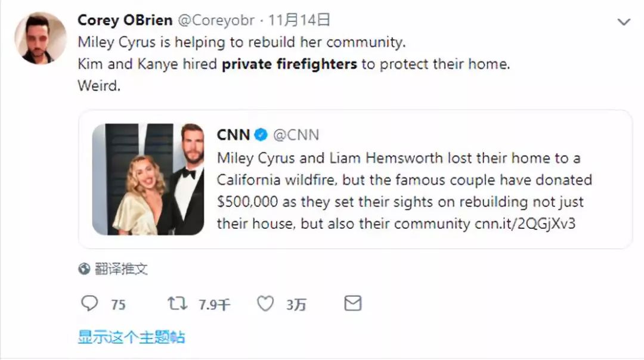Share via the envelope message icon
Viewport: 644px width, 360px height.
click(x=352, y=304)
